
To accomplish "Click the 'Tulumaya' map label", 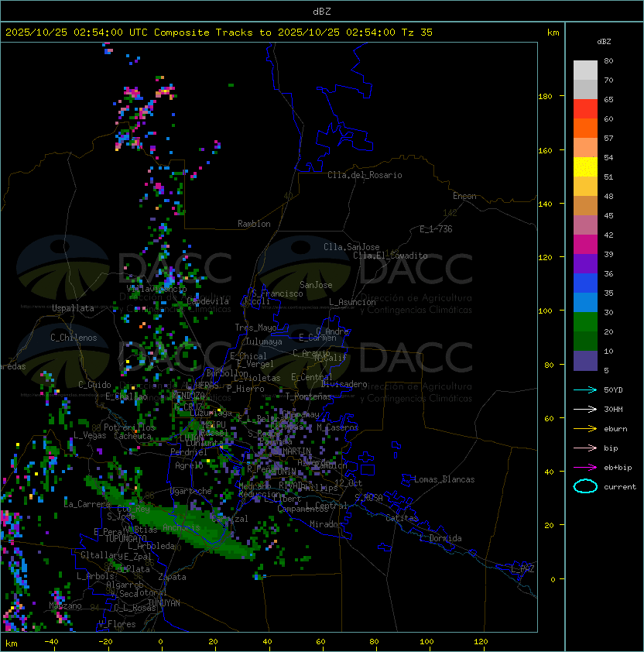I will click(x=264, y=341).
